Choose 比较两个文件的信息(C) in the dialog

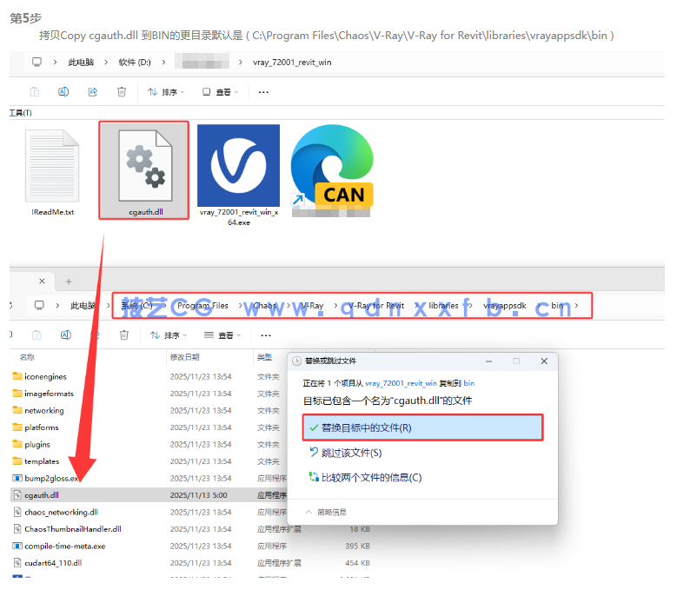(365, 477)
